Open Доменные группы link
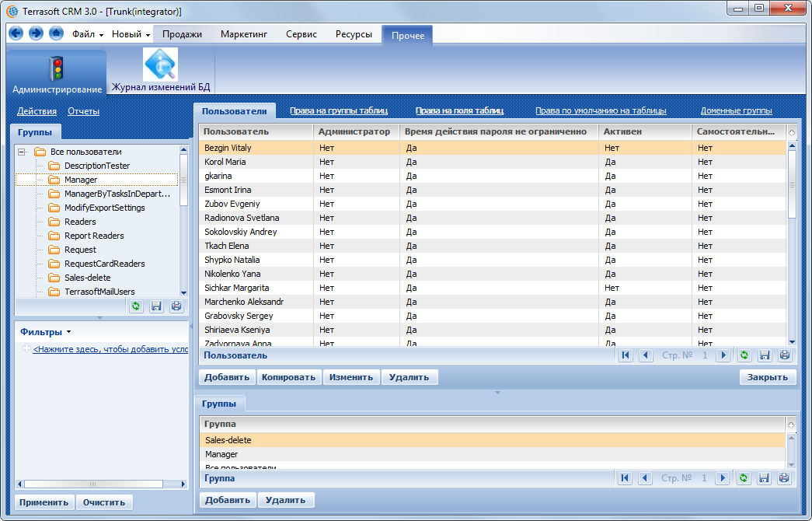 click(x=736, y=110)
